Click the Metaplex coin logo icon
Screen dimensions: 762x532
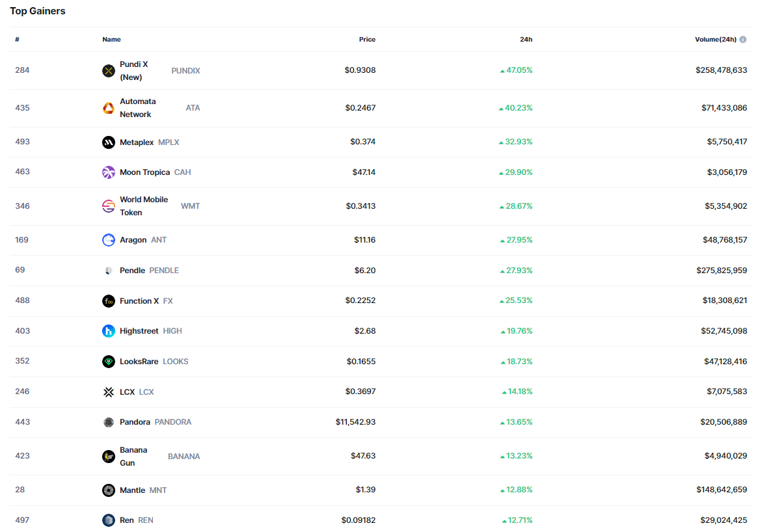click(109, 142)
